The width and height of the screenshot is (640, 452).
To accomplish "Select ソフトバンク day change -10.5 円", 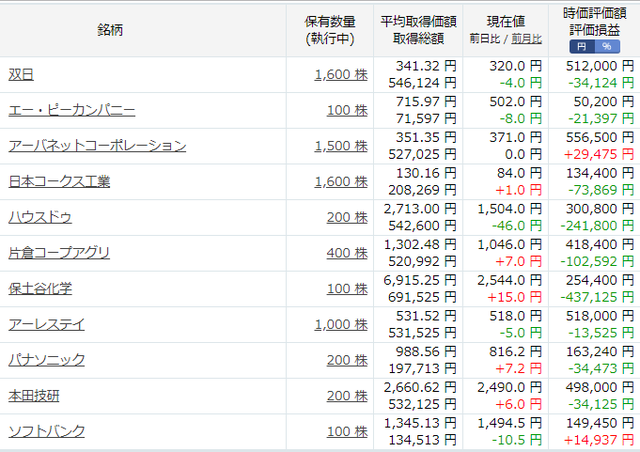I will [517, 440].
